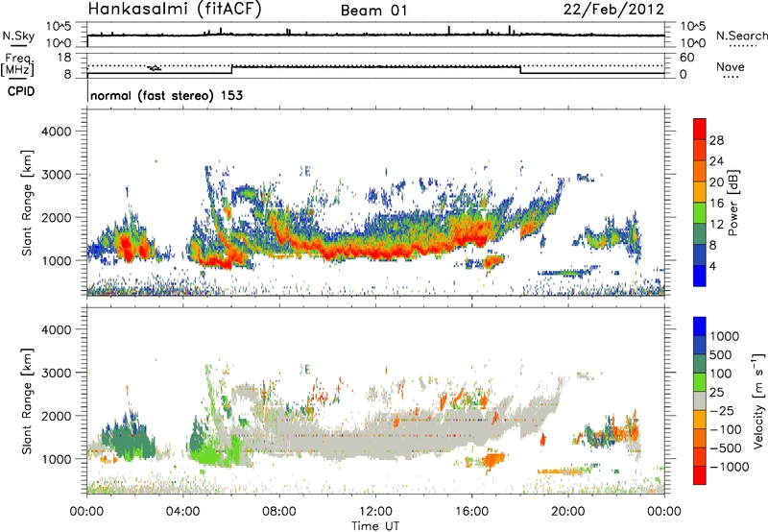Click the solid line sample under N.Sky
This screenshot has height=532, width=768.
pyautogui.click(x=18, y=46)
